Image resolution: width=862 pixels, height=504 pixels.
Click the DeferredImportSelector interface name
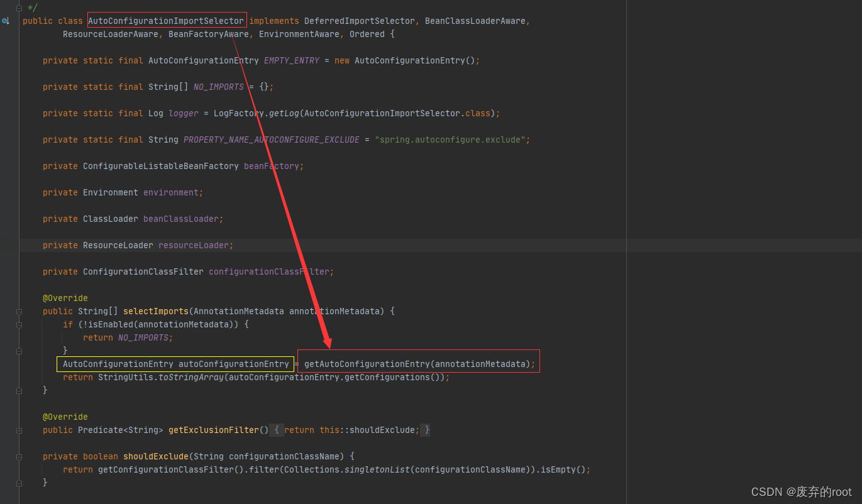coord(360,21)
